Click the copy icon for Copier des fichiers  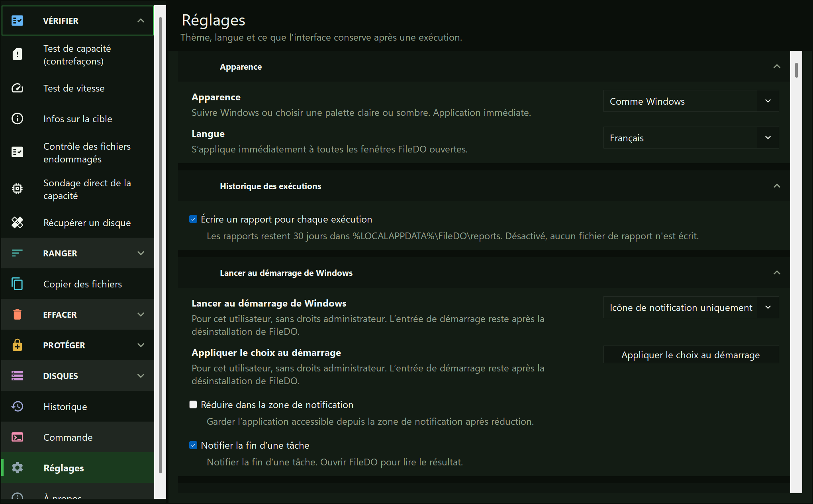18,284
